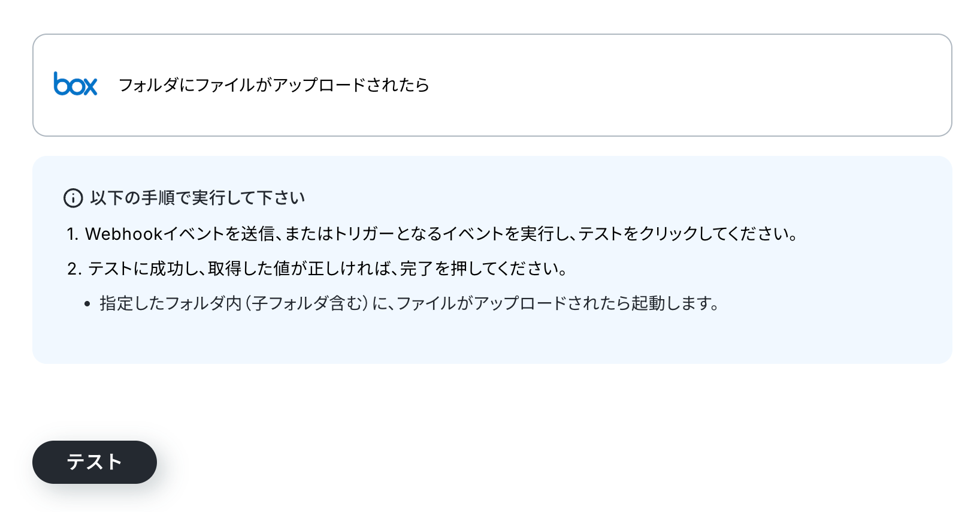
Task: Click the 以下の手順で実行して下さい heading
Action: tap(198, 198)
